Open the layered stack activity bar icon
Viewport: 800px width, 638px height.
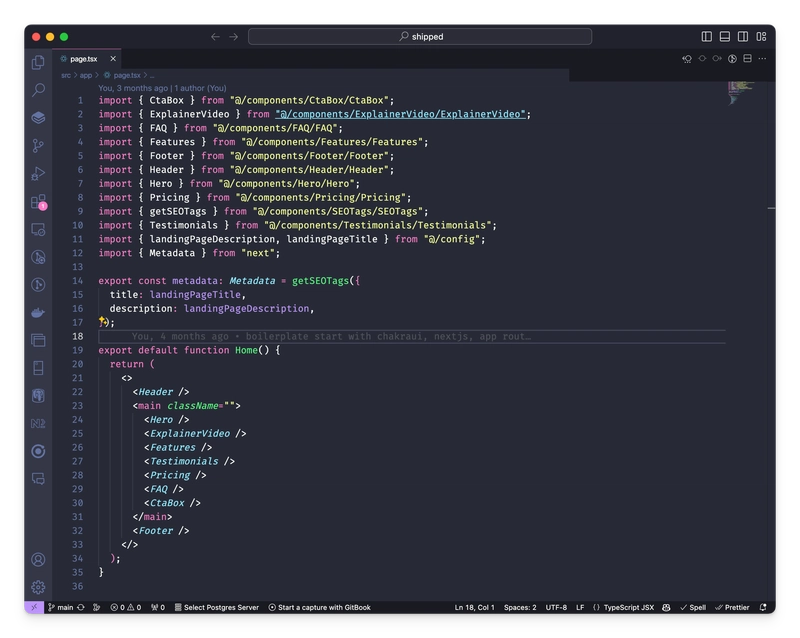(x=38, y=118)
